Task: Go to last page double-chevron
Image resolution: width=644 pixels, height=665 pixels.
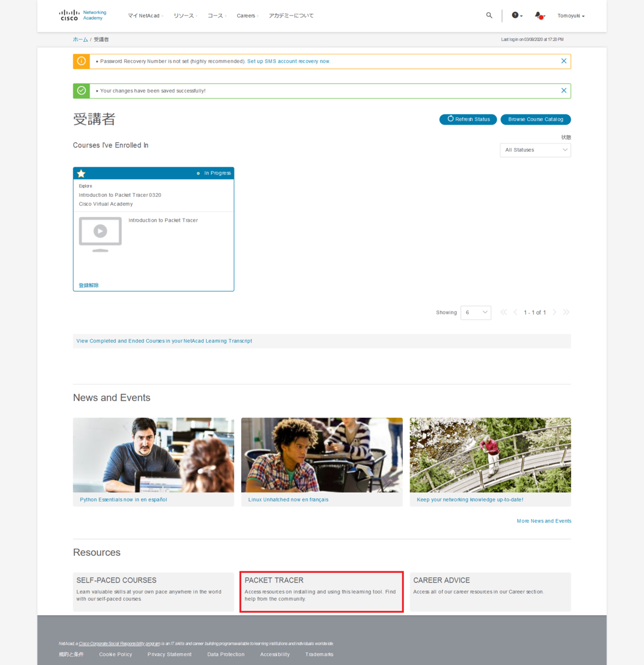Action: click(566, 312)
